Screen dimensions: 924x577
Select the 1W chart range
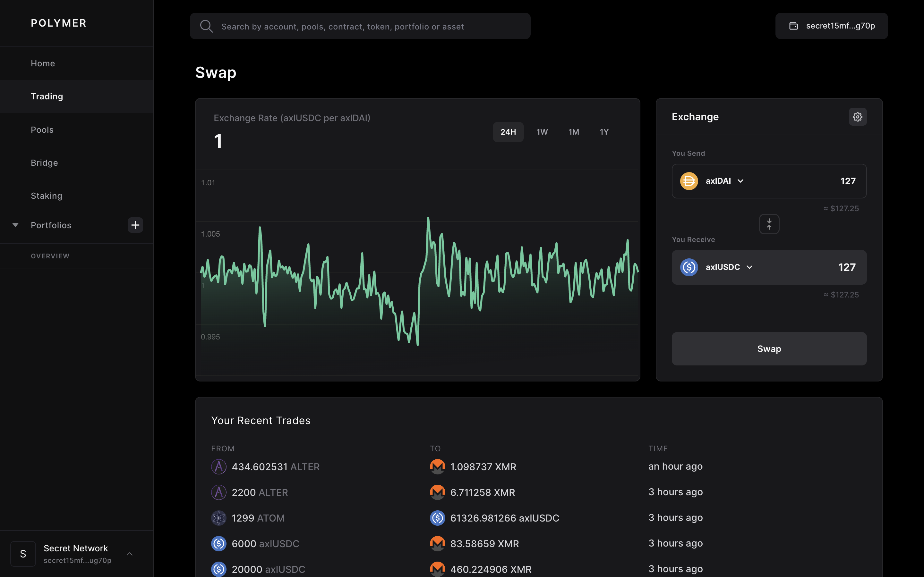[x=542, y=132]
